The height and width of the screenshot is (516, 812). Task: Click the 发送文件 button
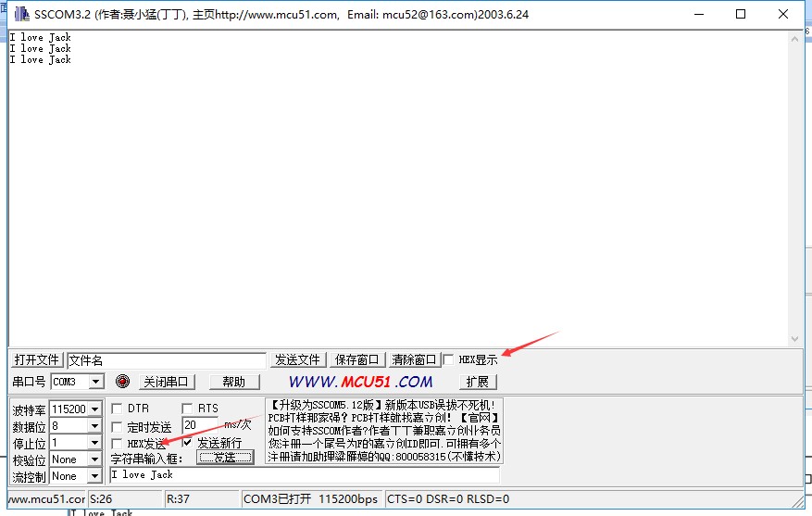pyautogui.click(x=298, y=359)
